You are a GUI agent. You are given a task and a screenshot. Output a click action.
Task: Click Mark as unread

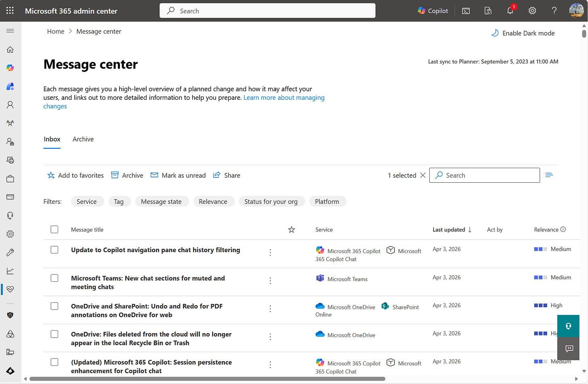click(178, 175)
